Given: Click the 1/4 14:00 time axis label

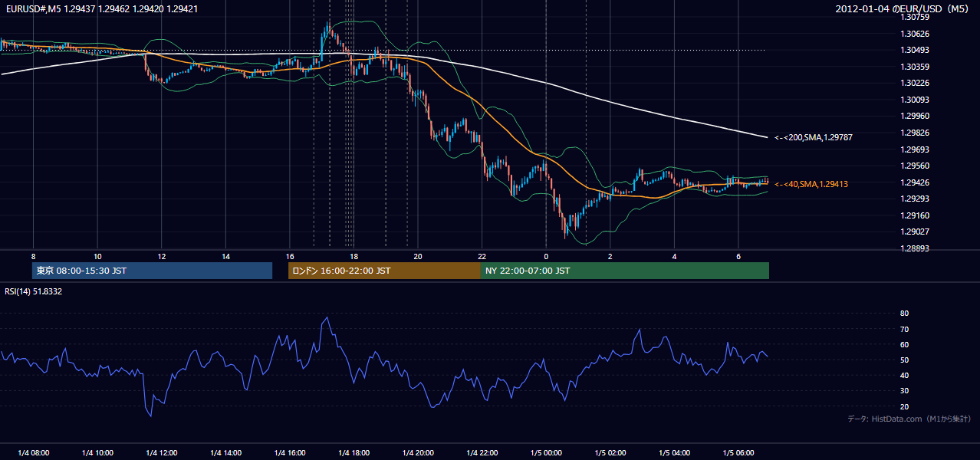Looking at the screenshot, I should tap(225, 453).
